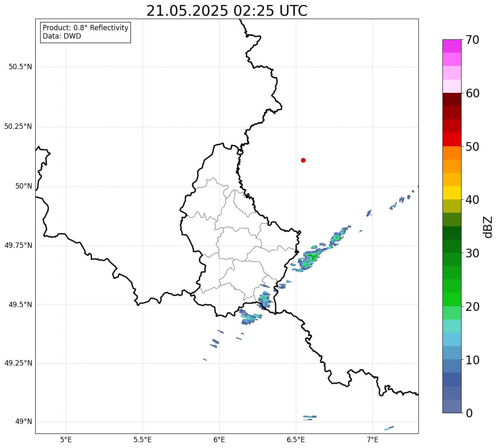
Task: Pick the dark maroon colorbar segment below 60
Action: coord(452,99)
